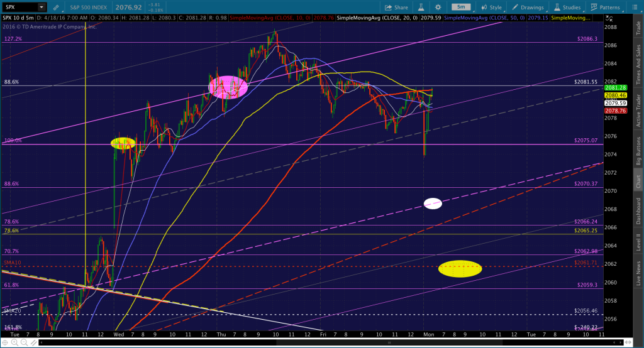Screen dimensions: 644x348
Task: Click the Mon label on time axis
Action: [429, 334]
